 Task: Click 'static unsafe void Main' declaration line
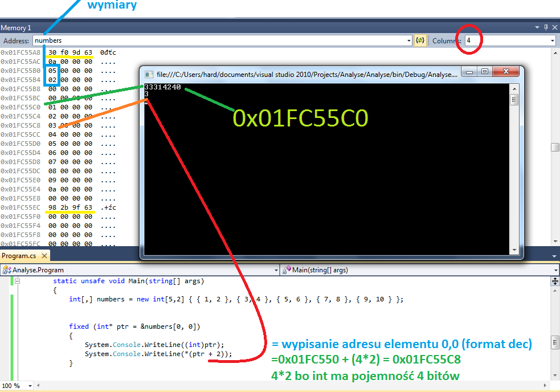tap(129, 281)
